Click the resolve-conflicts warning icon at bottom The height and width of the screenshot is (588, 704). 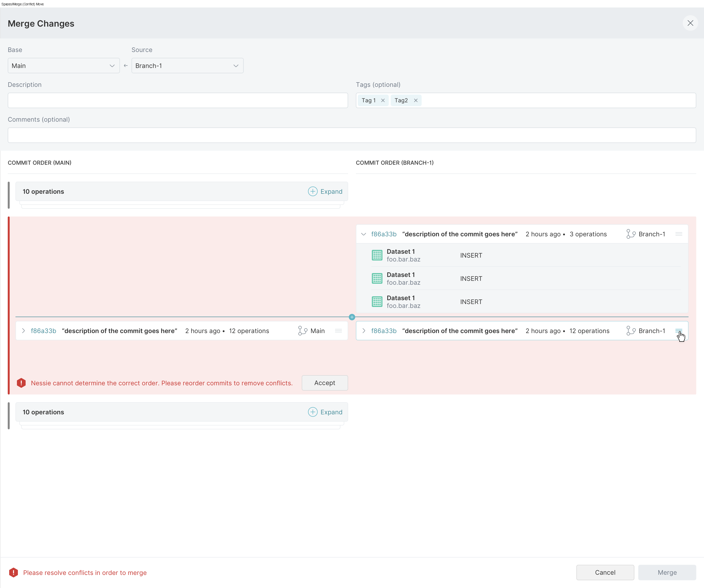coord(13,573)
